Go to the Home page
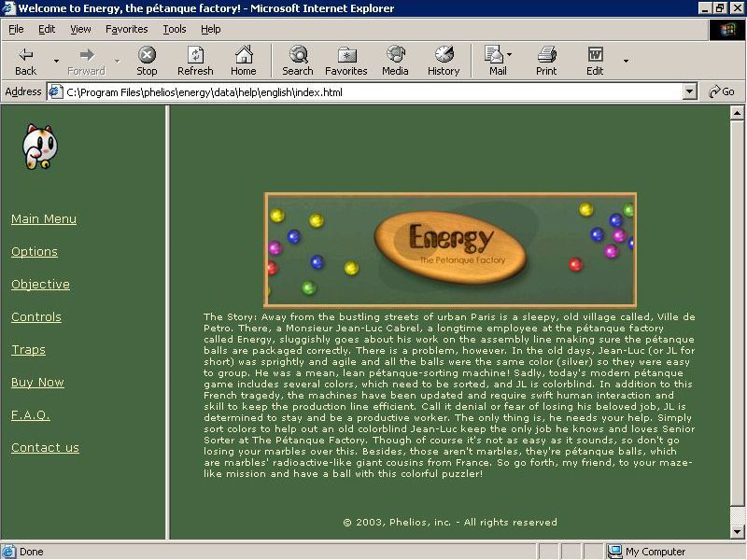747x560 pixels. click(x=244, y=62)
